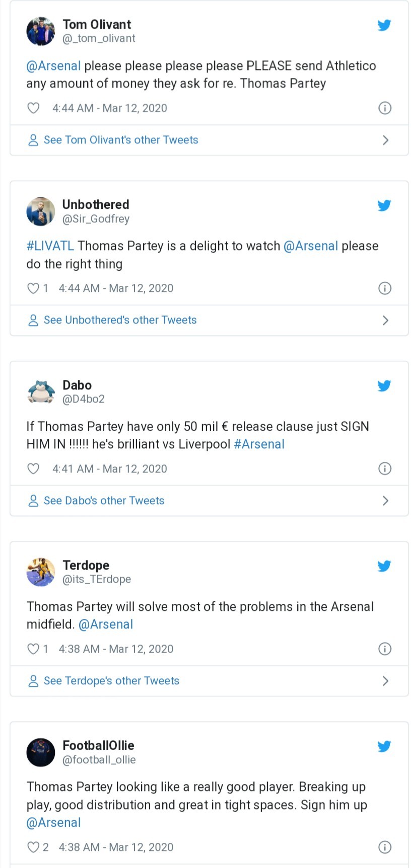Click FootballOllie's profile avatar
Image resolution: width=411 pixels, height=868 pixels.
(41, 752)
